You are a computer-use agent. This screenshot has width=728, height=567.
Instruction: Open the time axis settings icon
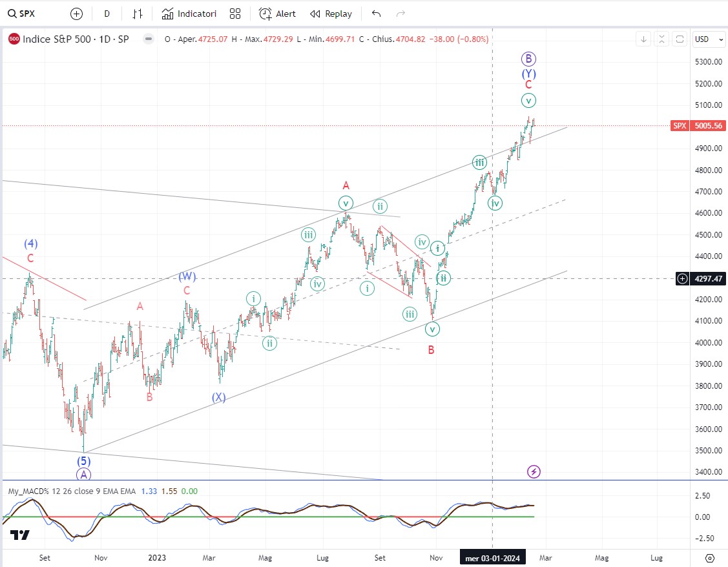point(710,558)
